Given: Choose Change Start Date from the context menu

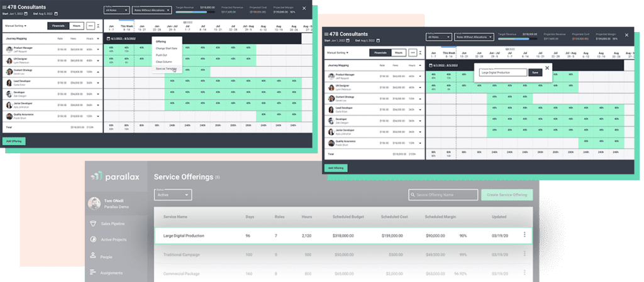Looking at the screenshot, I should pos(166,48).
